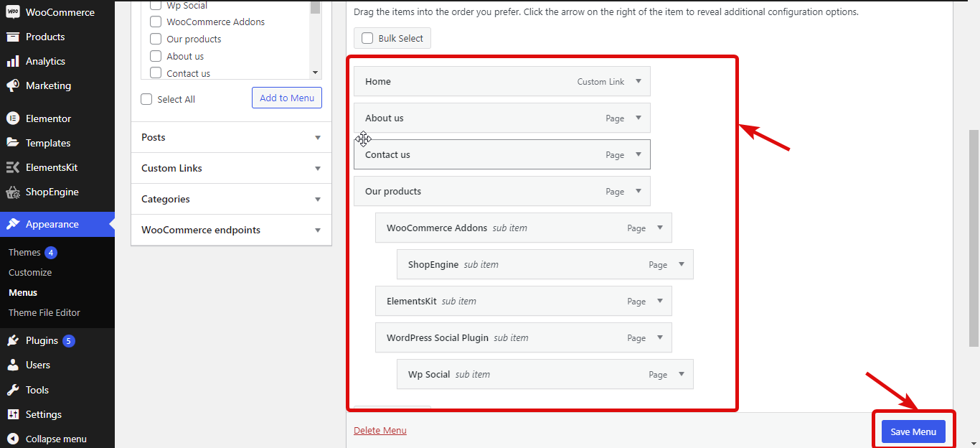Click the Templates folder icon
This screenshot has width=980, height=448.
13,143
